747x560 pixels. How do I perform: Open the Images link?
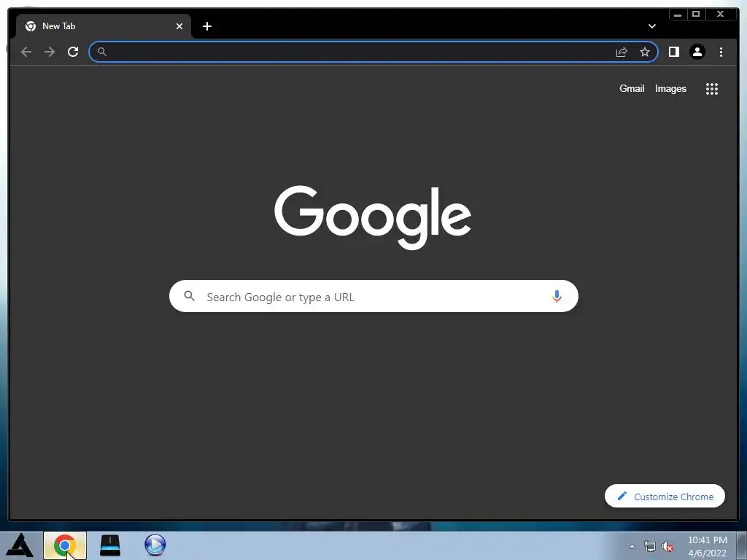[x=670, y=88]
